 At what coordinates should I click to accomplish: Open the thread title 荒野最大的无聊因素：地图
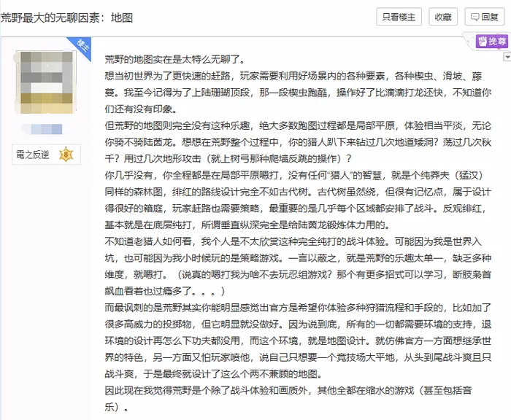[x=66, y=18]
